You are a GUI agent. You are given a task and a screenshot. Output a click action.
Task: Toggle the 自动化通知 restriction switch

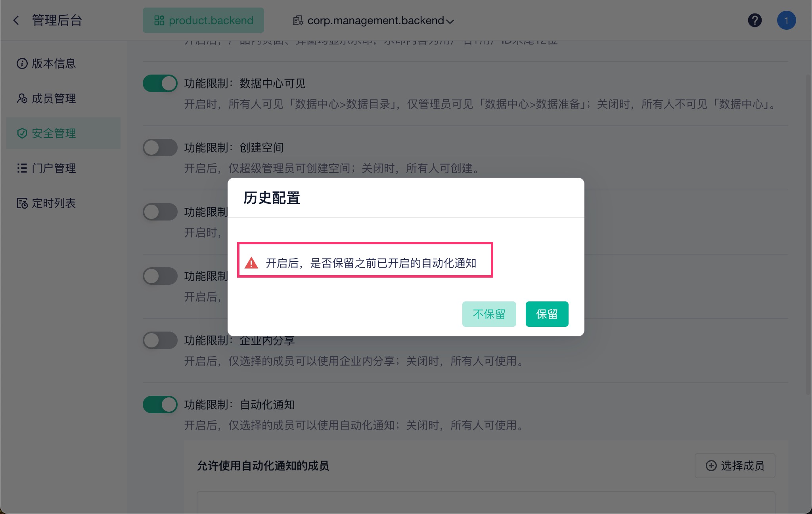coord(160,405)
